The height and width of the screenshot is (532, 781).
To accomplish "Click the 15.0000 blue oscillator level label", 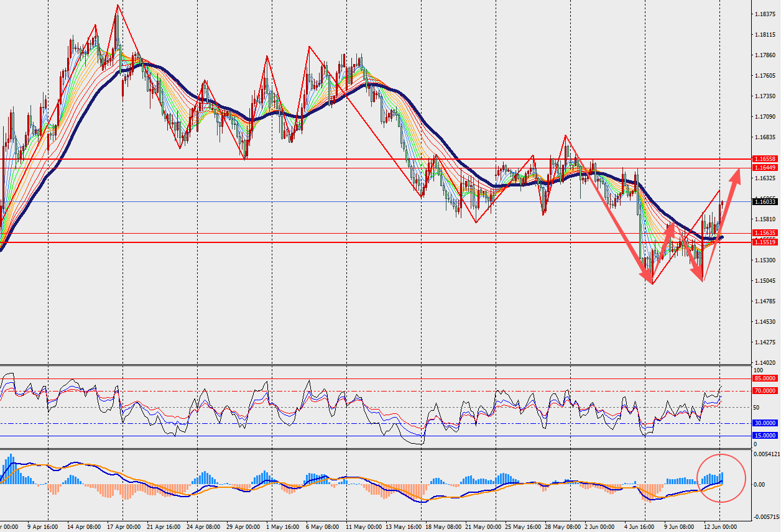I will click(764, 435).
